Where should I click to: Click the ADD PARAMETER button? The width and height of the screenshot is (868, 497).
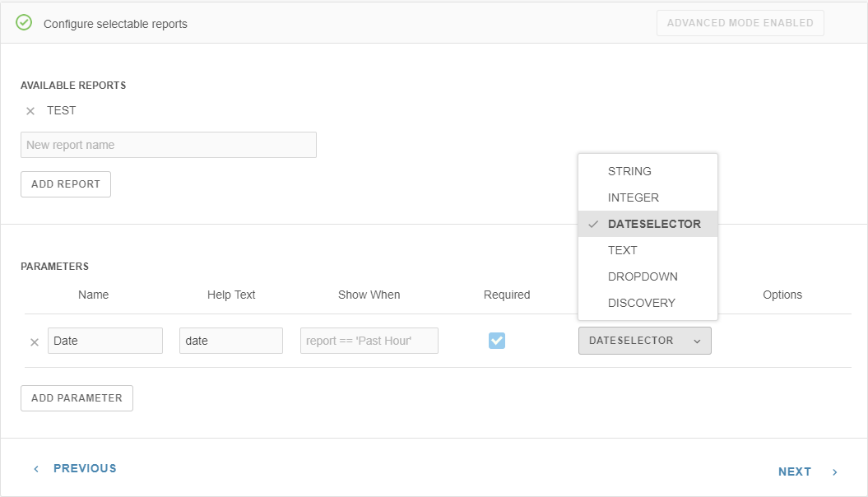(77, 398)
